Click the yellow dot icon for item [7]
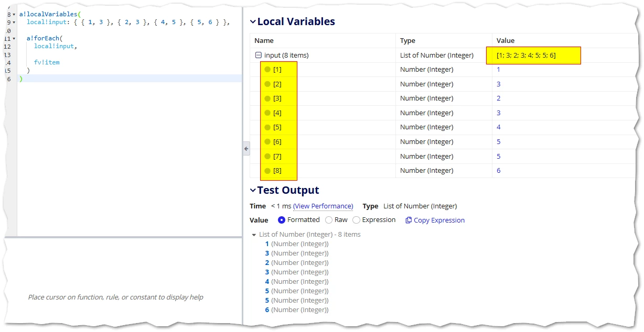This screenshot has height=332, width=644. click(267, 157)
